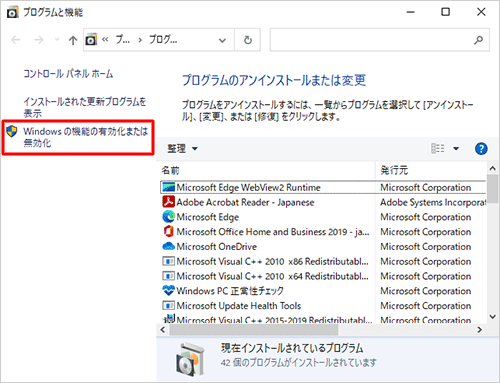This screenshot has height=383, width=500.
Task: Click the Microsoft Edge program icon
Action: [x=169, y=217]
